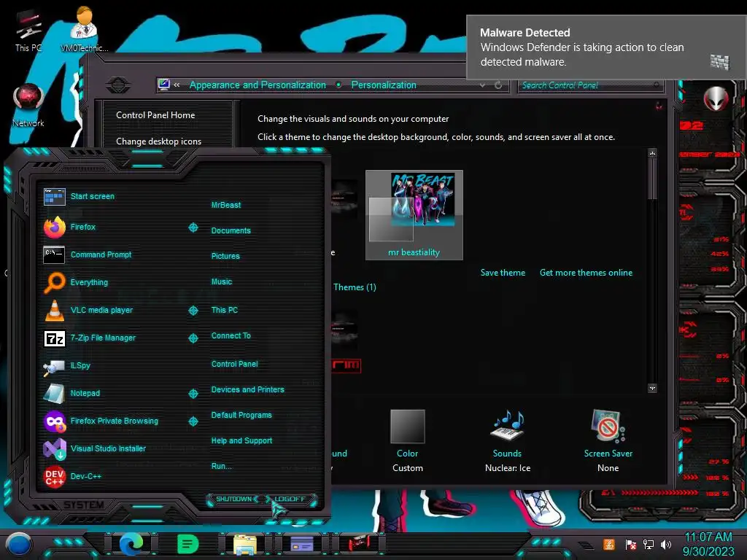Viewport: 747px width, 560px height.
Task: Open Documents from the start menu
Action: [x=231, y=230]
